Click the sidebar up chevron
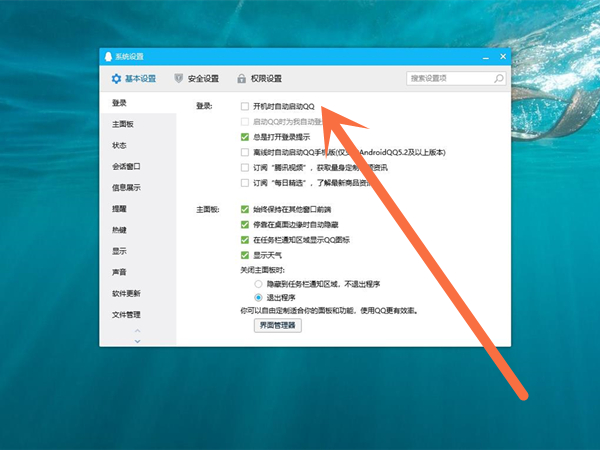600x450 pixels. click(138, 331)
